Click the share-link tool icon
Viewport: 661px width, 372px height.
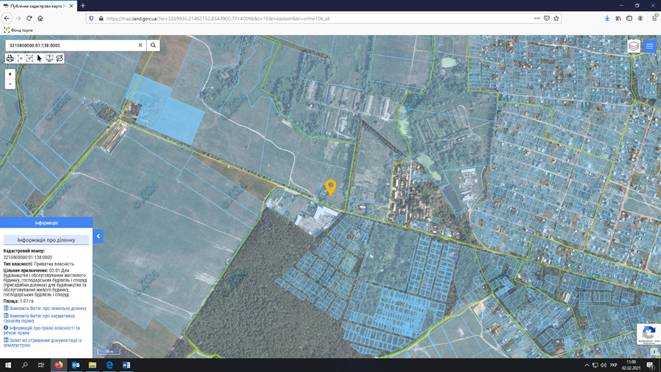pos(59,58)
